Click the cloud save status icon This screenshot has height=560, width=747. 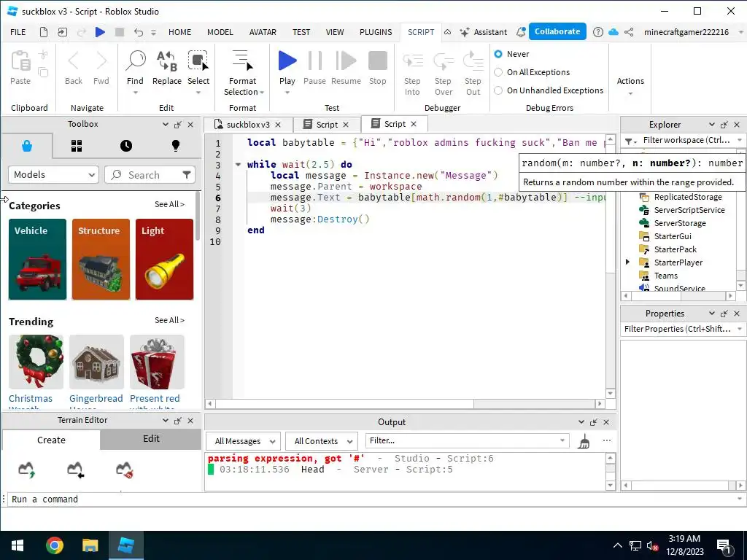(x=614, y=32)
